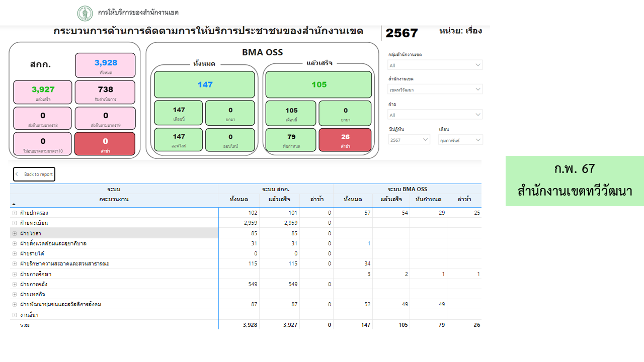Expand the งานอื่นๆ row
Viewport: 644px width, 362px height.
point(15,315)
